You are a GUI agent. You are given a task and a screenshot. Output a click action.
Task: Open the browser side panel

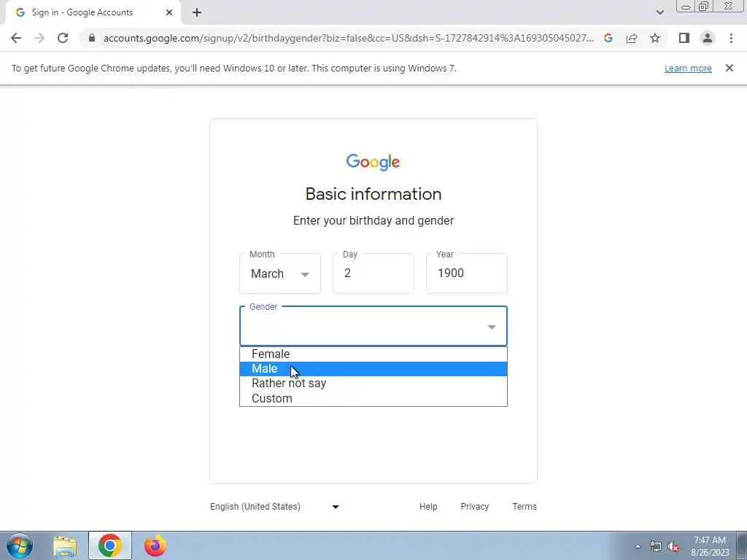(x=684, y=38)
